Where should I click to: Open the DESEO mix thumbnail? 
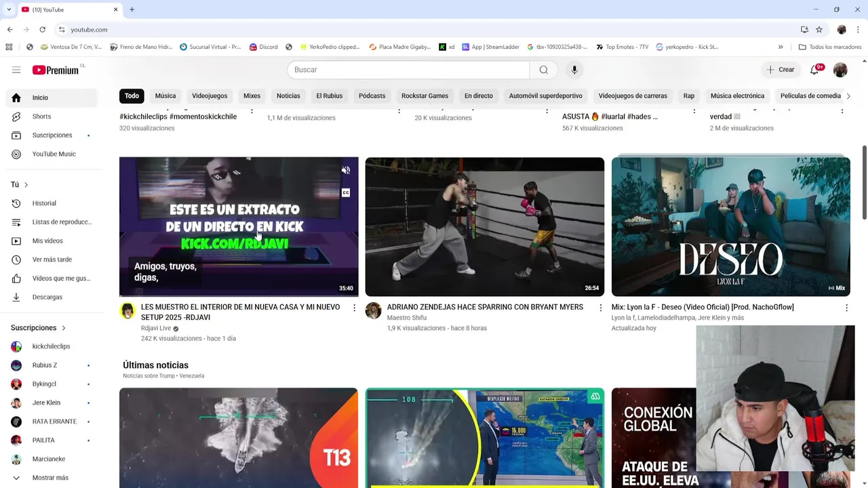point(731,227)
